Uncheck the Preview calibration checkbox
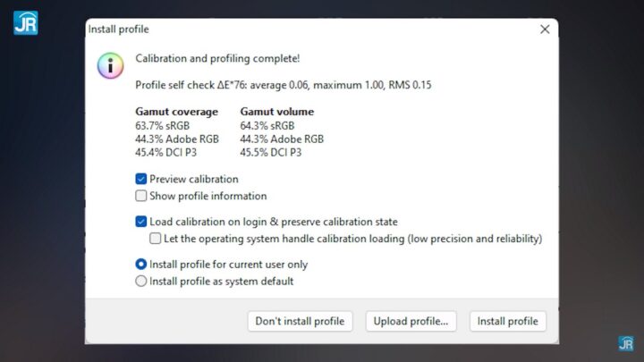Screen dimensions: 644x362 tap(141, 179)
